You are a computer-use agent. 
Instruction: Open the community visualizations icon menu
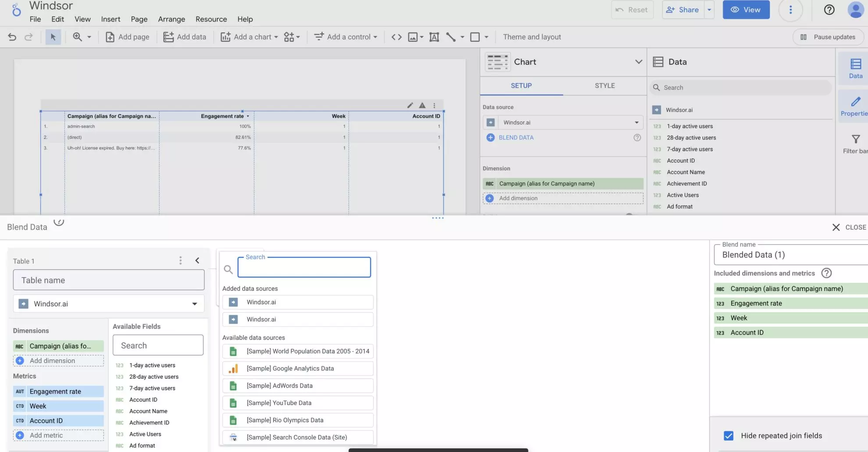pyautogui.click(x=292, y=37)
